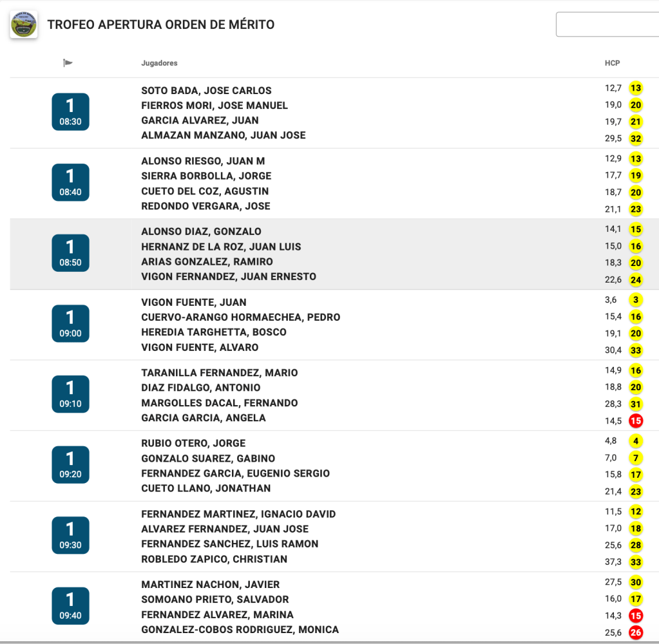This screenshot has width=659, height=644.
Task: Select the 09:40 tee time badge
Action: coord(70,605)
